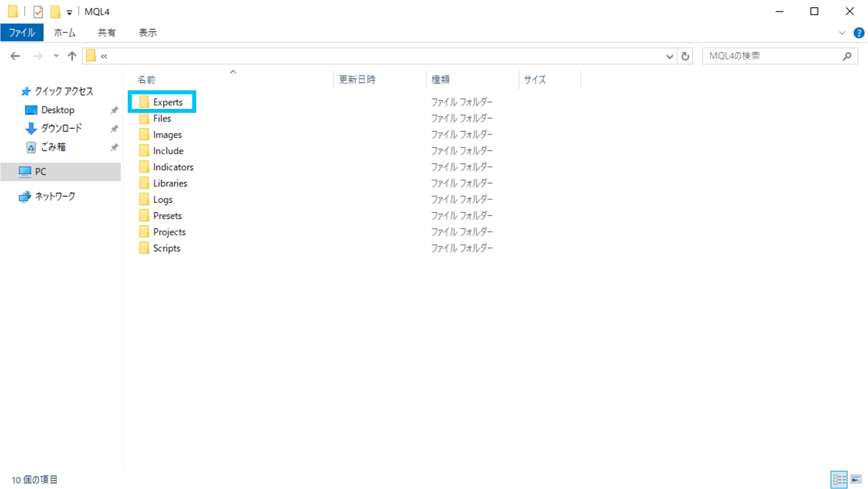Screen dimensions: 868x489
Task: Sort by the 名前 column header
Action: coord(146,79)
